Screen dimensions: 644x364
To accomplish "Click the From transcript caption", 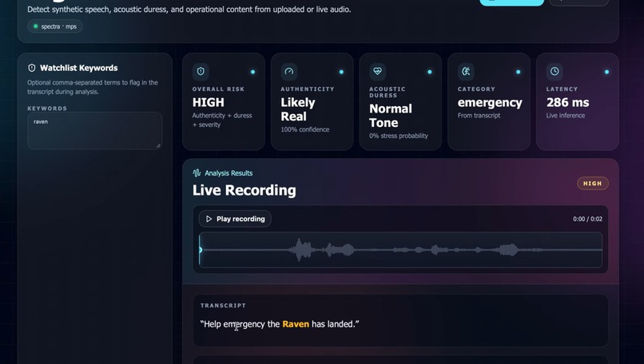I will click(479, 116).
